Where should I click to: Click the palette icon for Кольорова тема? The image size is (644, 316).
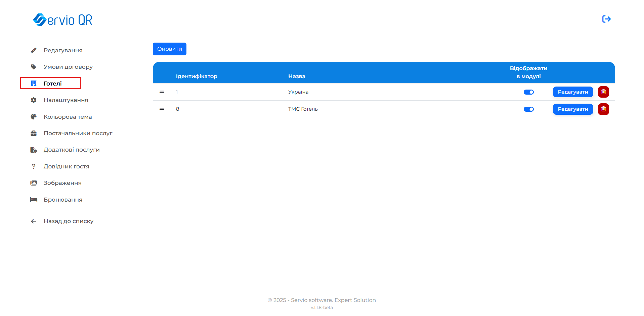(x=34, y=117)
